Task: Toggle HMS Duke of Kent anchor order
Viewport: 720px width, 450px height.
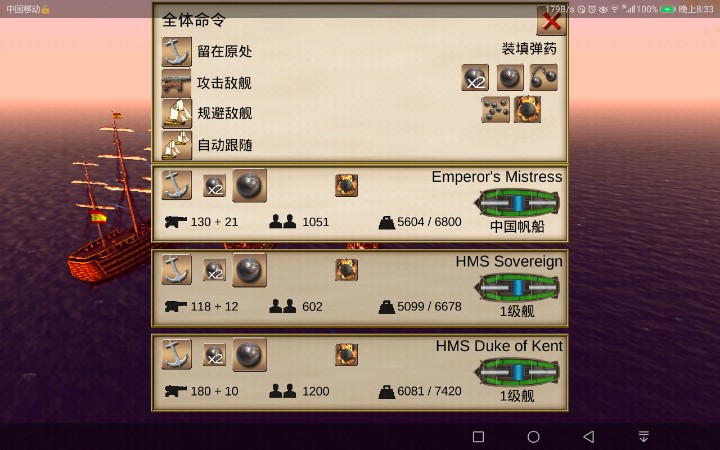Action: coord(176,354)
